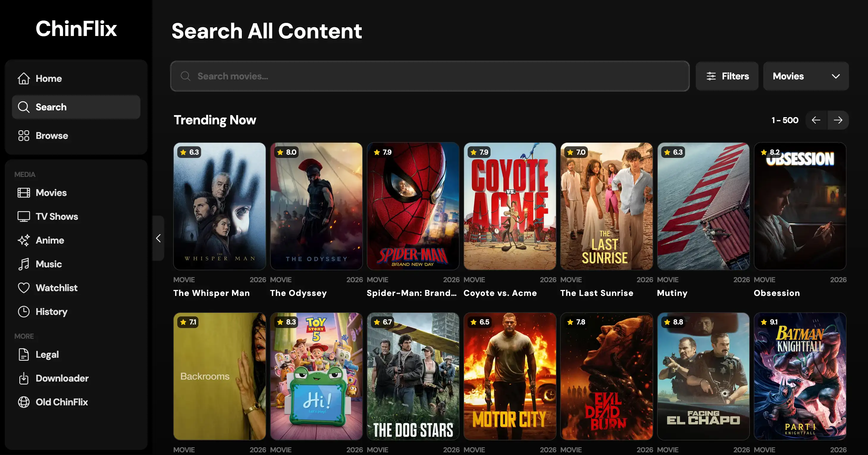This screenshot has width=868, height=455.
Task: Click the Old ChinFlix globe icon
Action: tap(23, 402)
